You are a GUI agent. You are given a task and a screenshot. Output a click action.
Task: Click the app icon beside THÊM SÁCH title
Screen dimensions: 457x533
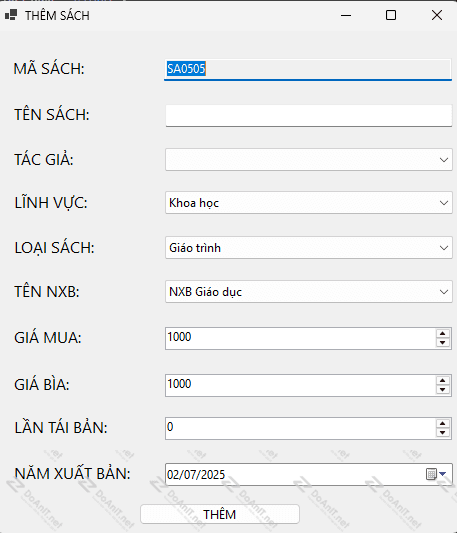11,15
